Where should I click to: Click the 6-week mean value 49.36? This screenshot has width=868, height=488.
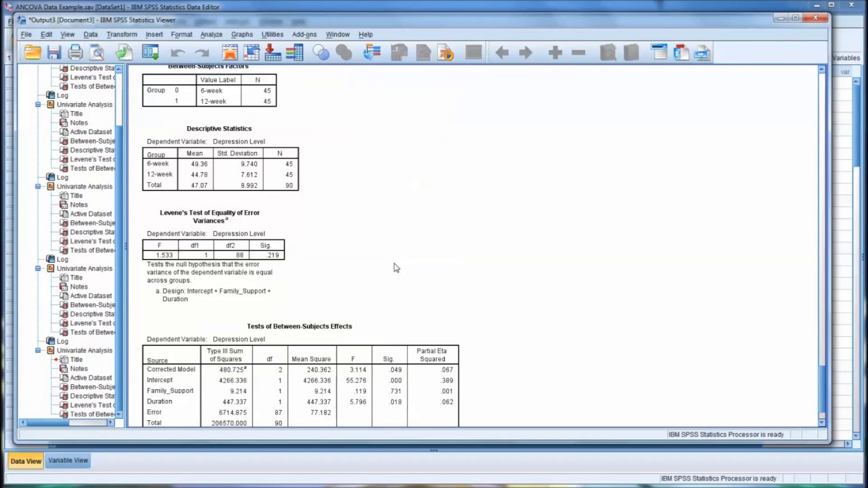pyautogui.click(x=199, y=164)
